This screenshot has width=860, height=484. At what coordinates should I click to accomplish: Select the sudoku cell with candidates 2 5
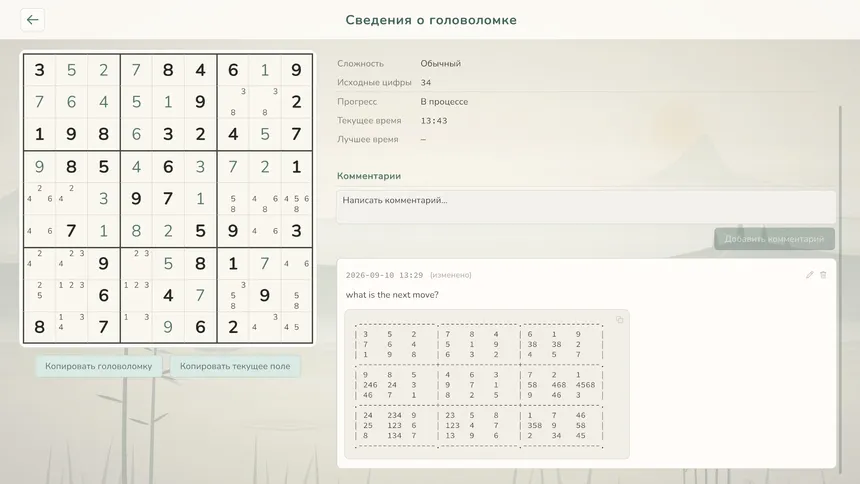[x=39, y=295]
